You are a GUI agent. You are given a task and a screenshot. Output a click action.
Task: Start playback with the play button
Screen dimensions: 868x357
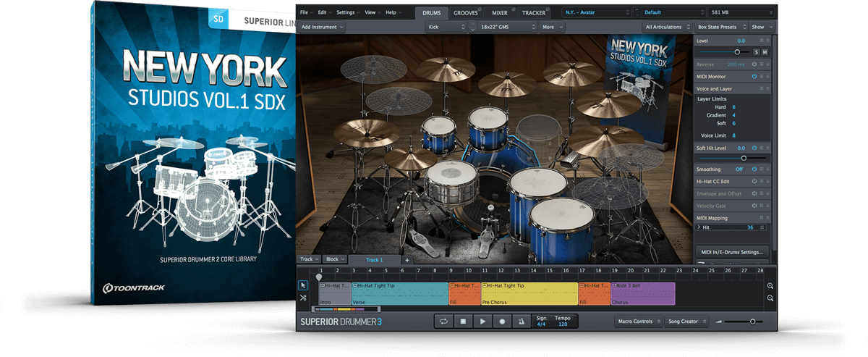482,322
